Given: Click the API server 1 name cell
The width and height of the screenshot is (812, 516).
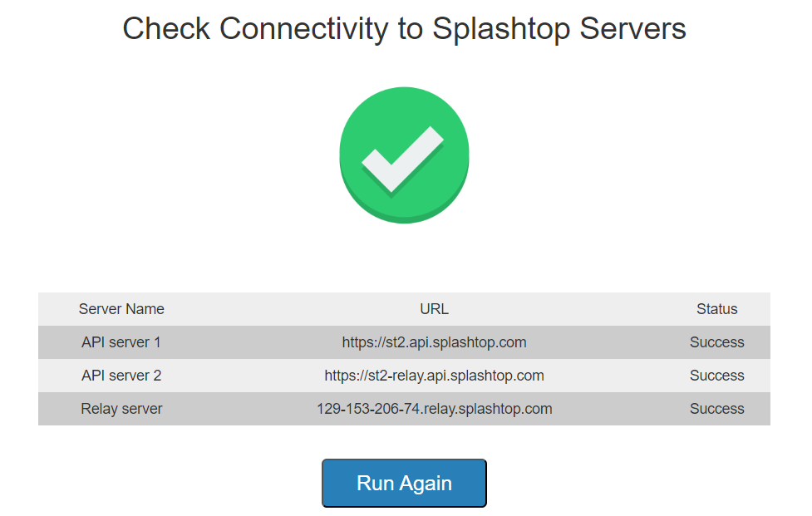Looking at the screenshot, I should tap(121, 342).
